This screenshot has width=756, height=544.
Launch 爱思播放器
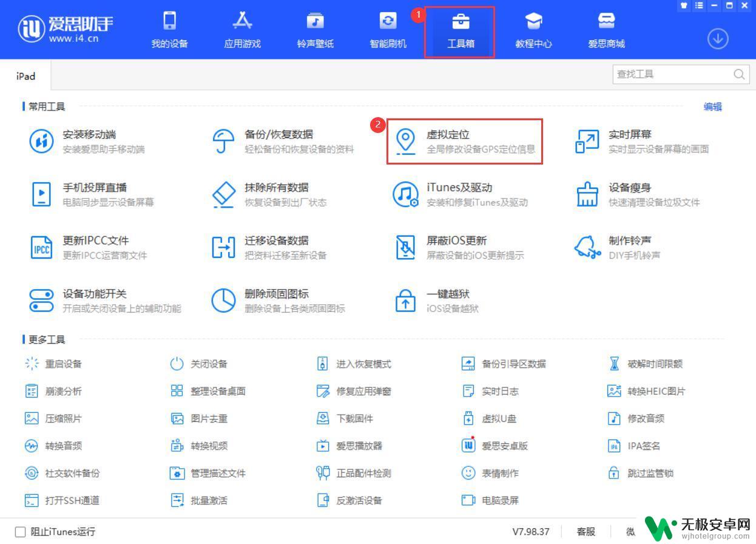[349, 446]
